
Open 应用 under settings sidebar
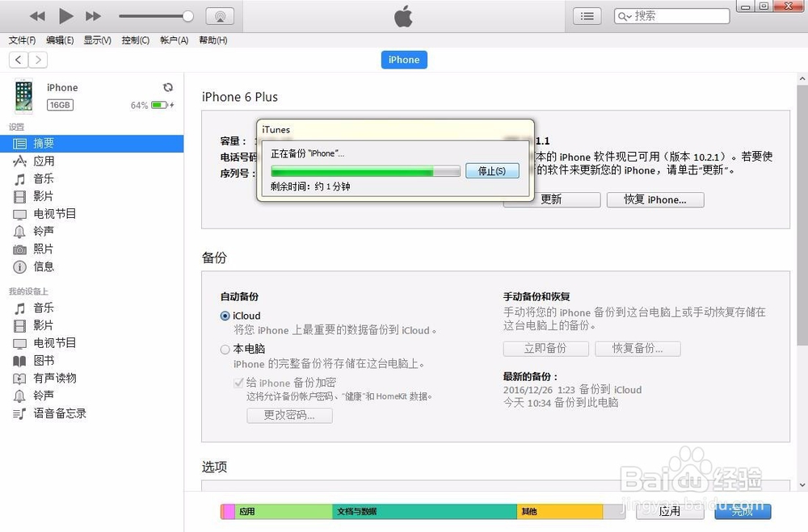click(92, 161)
